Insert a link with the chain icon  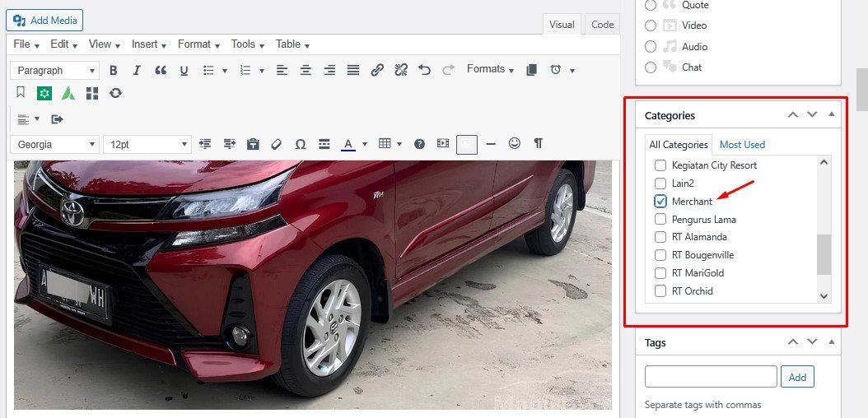(x=377, y=71)
